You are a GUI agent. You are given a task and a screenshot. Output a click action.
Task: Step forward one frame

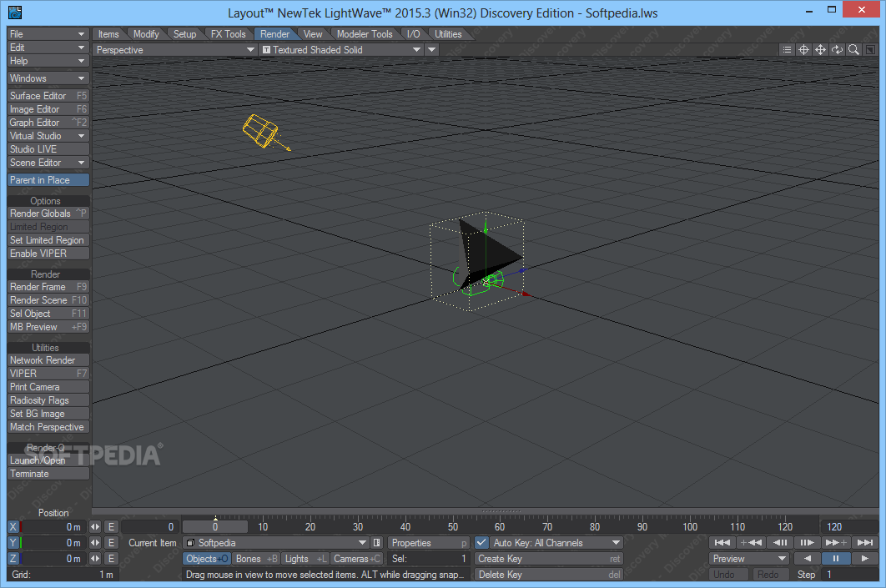coord(808,542)
